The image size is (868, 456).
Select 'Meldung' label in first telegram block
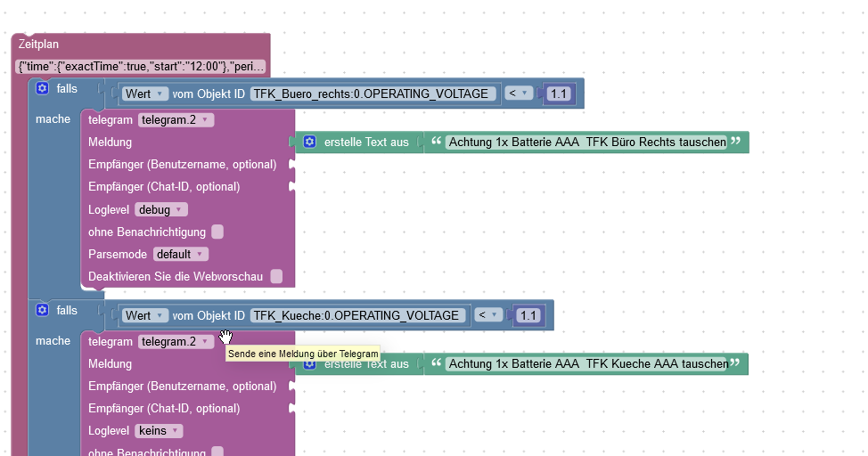(x=110, y=142)
